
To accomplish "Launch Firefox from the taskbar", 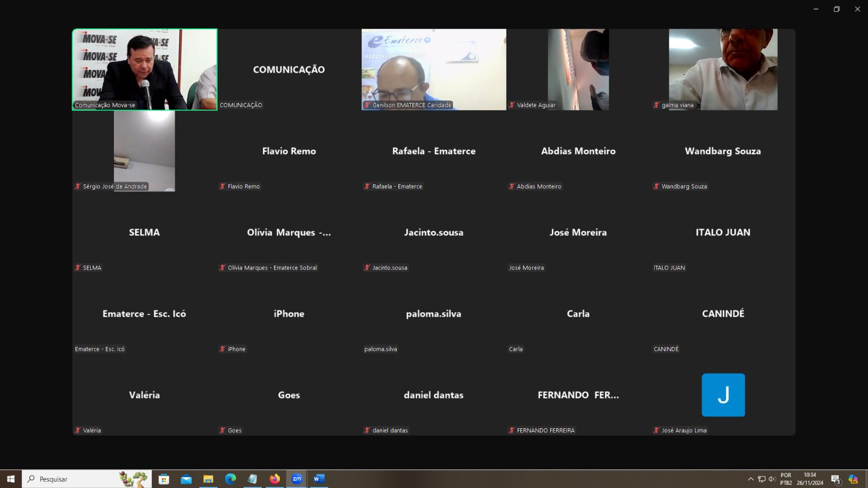I will 275,479.
